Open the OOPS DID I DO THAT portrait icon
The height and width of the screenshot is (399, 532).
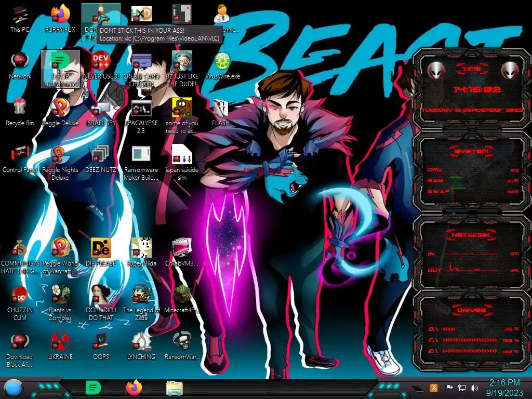point(101,303)
